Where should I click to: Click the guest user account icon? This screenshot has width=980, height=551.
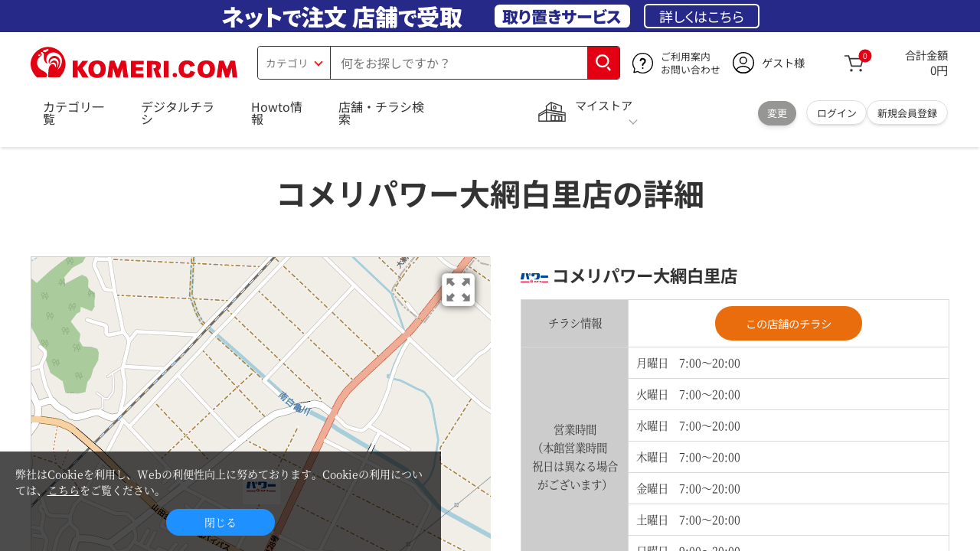coord(743,63)
